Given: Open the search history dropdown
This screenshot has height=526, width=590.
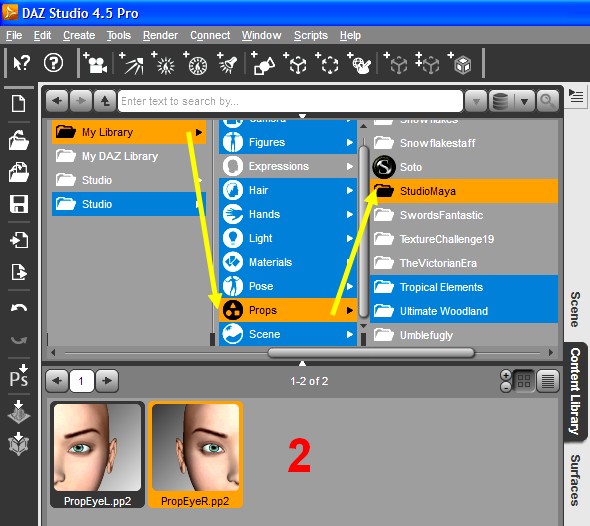Looking at the screenshot, I should click(476, 101).
